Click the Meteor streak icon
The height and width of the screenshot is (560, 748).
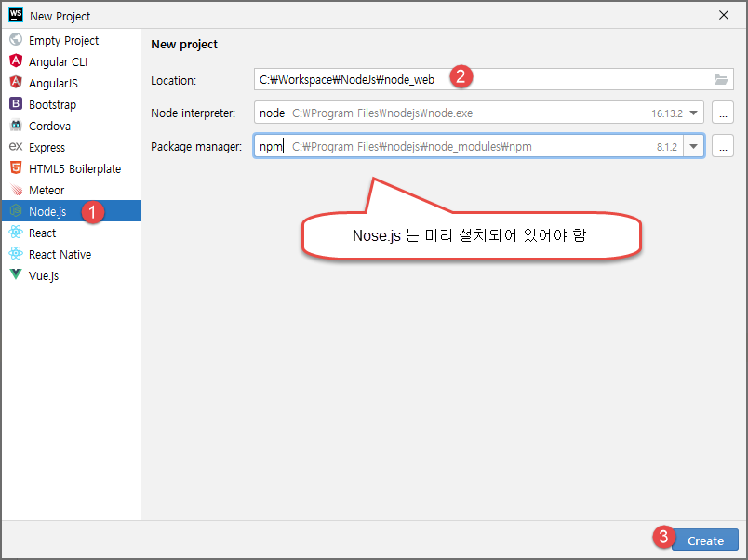pyautogui.click(x=16, y=190)
